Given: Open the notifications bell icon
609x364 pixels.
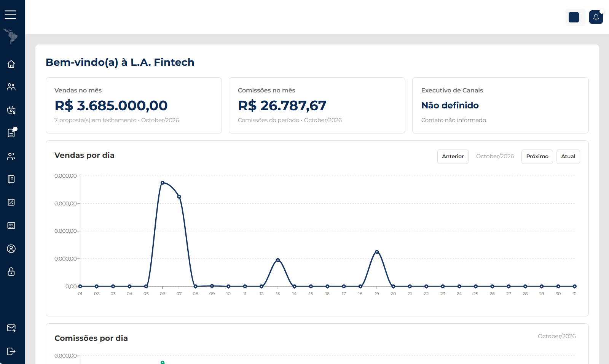Looking at the screenshot, I should tap(596, 17).
